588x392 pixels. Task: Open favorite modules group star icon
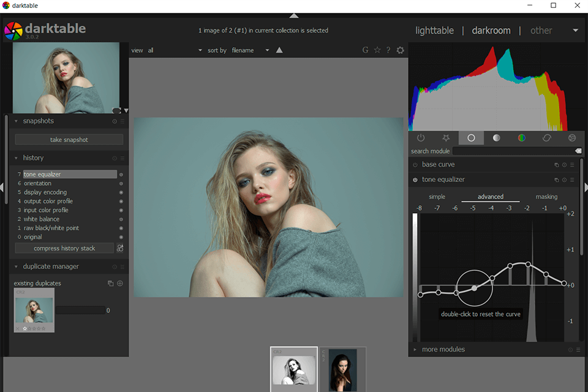[446, 138]
